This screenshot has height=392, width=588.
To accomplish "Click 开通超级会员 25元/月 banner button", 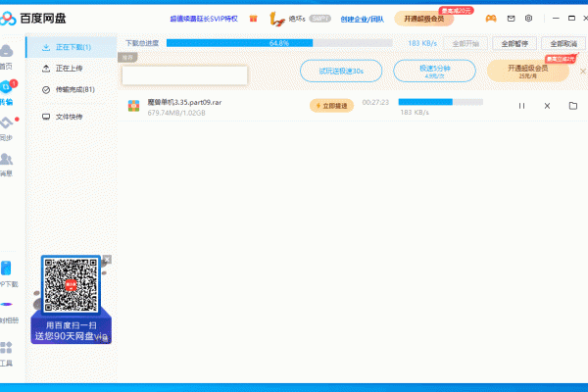I will [x=527, y=71].
